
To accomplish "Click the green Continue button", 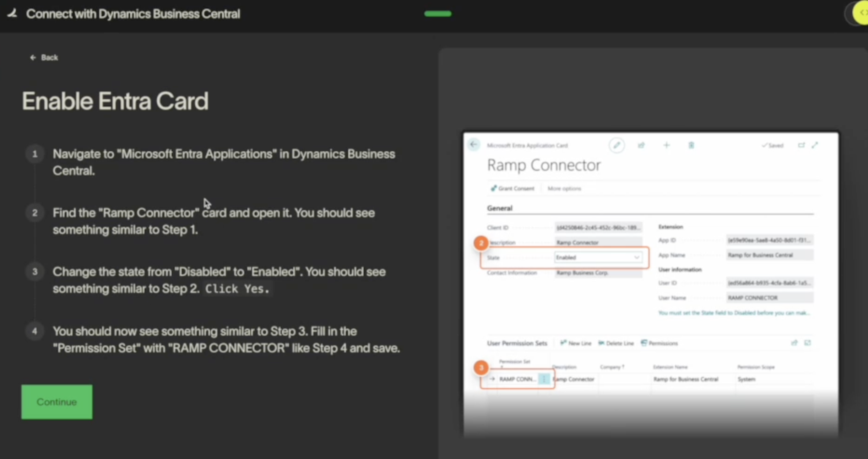I will click(x=57, y=402).
